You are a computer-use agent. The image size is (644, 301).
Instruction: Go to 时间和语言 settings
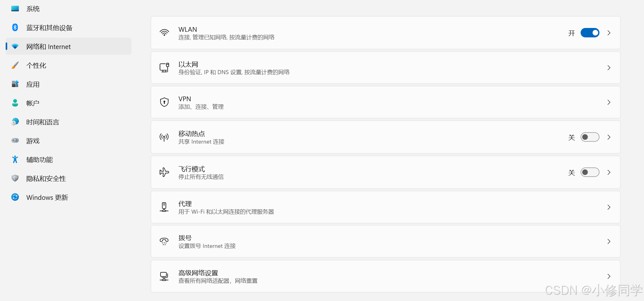coord(68,122)
